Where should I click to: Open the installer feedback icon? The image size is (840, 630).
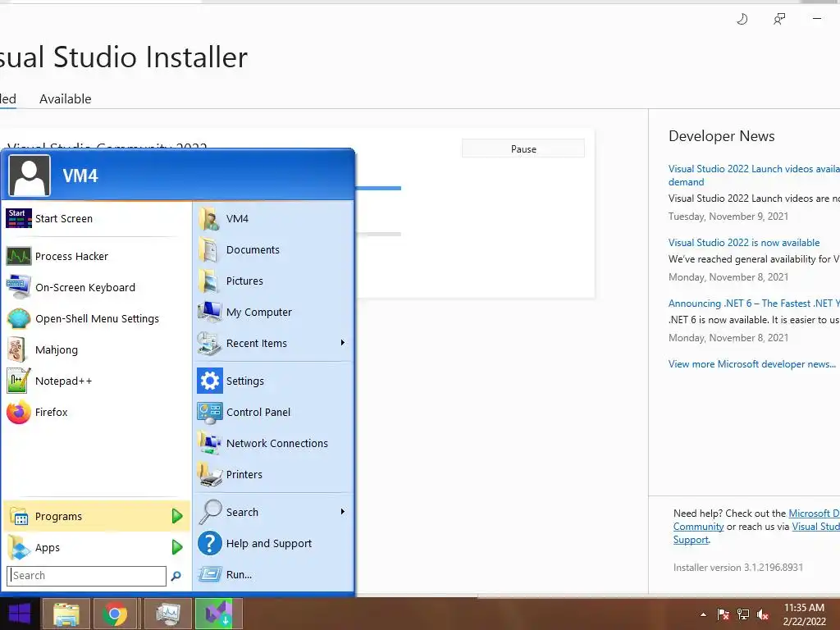(x=779, y=20)
